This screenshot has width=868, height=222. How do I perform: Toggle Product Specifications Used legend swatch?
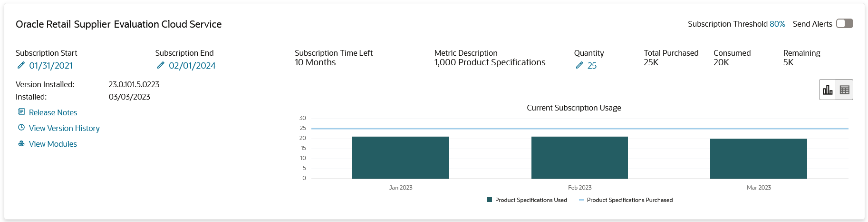pyautogui.click(x=490, y=200)
